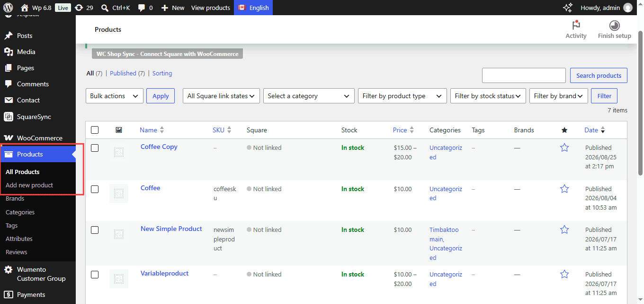Star the Coffee product as featured
Image resolution: width=644 pixels, height=304 pixels.
coord(564,189)
